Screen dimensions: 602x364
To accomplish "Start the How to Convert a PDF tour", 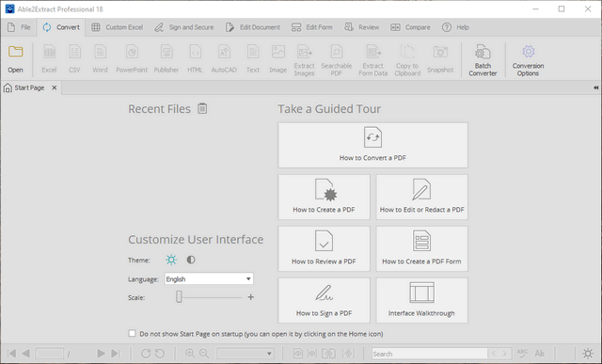I will tap(372, 145).
